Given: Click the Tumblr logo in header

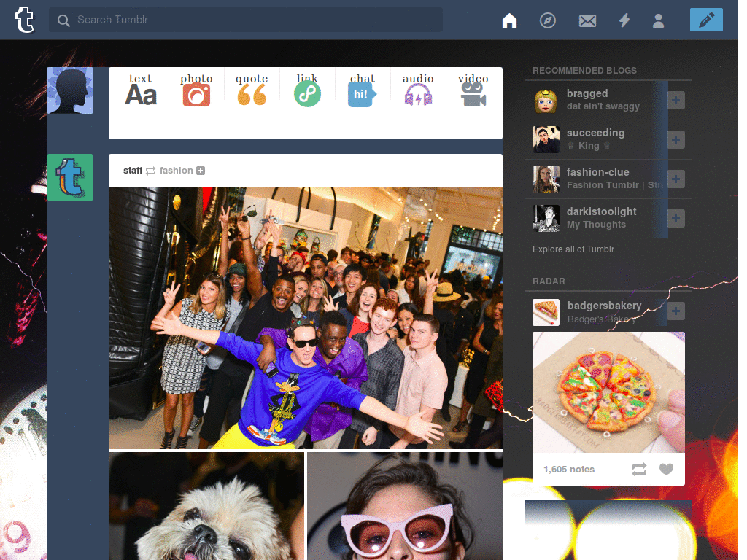Looking at the screenshot, I should click(x=24, y=20).
